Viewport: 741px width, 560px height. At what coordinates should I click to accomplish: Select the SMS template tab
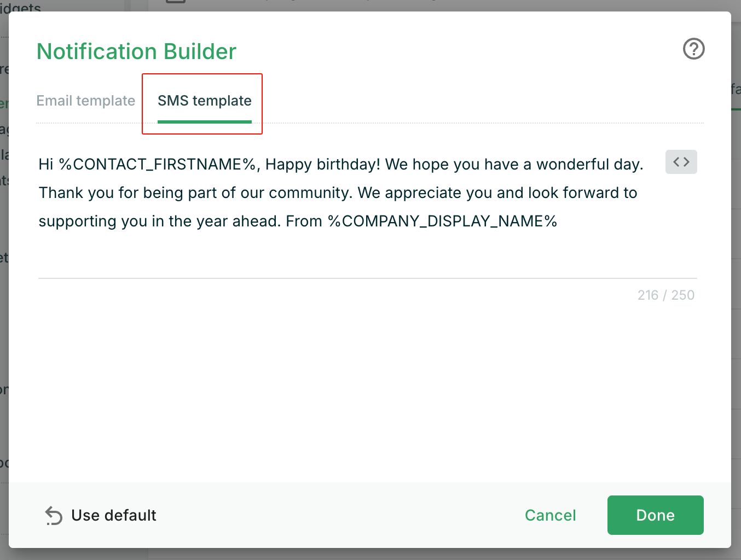(x=205, y=101)
